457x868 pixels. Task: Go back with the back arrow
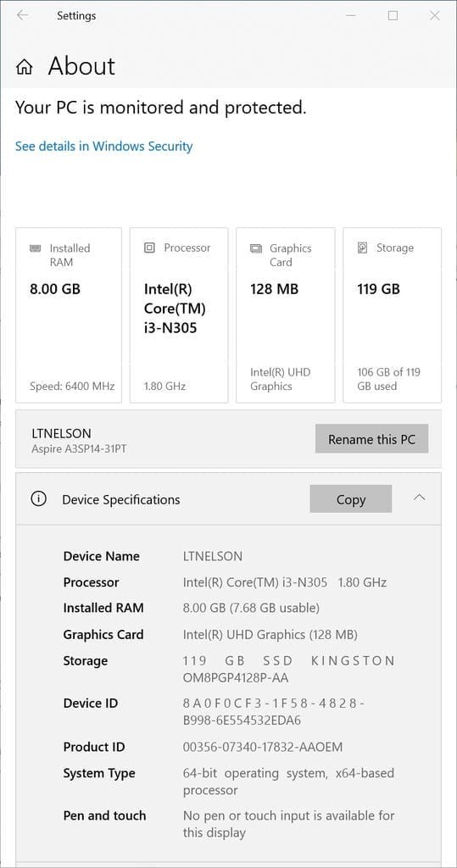tap(22, 15)
